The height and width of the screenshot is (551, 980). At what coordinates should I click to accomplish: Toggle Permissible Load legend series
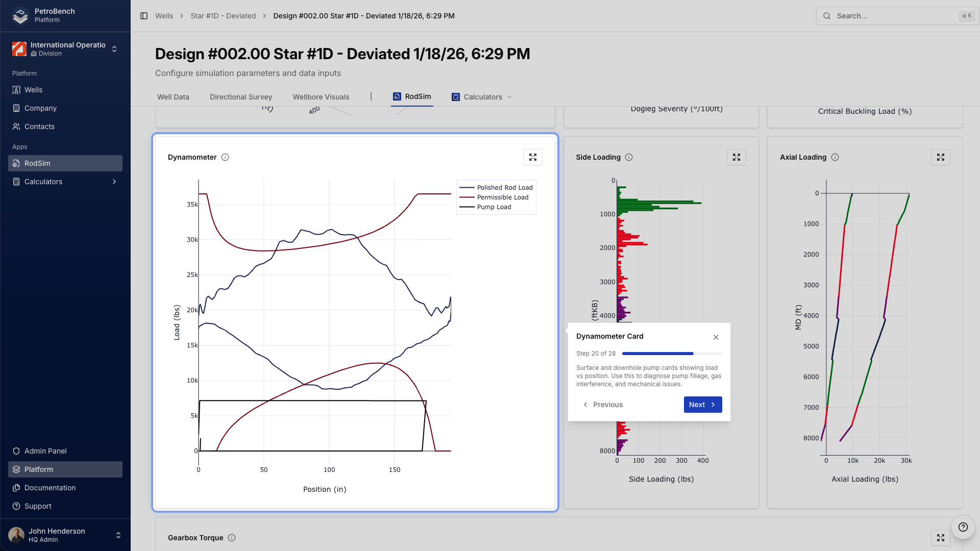tap(502, 197)
